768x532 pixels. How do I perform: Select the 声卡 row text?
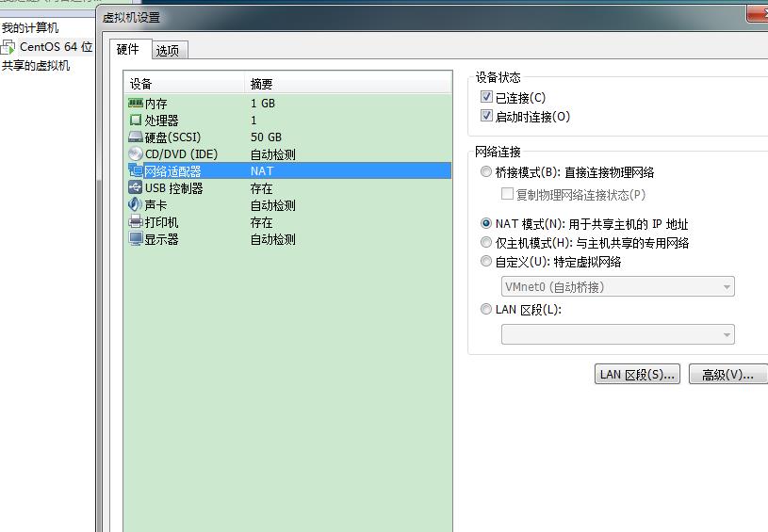click(155, 205)
